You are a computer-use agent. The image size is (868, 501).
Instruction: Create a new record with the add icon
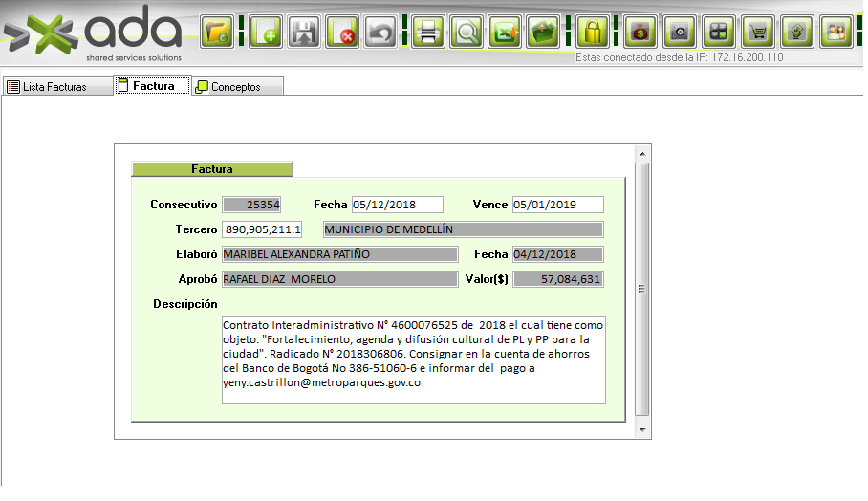(265, 33)
